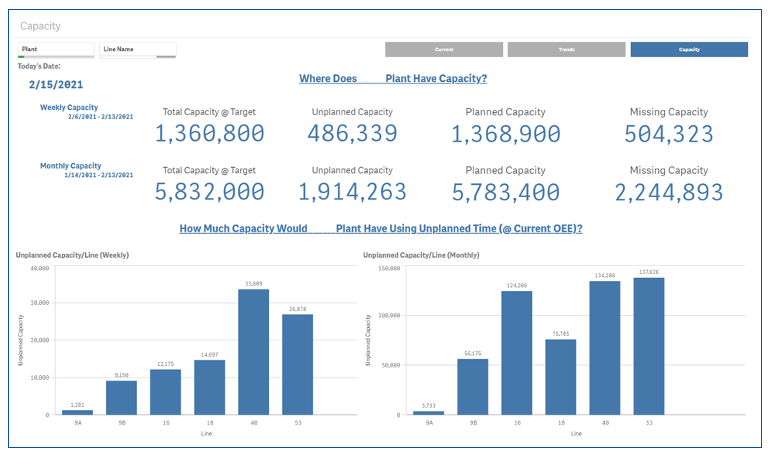The width and height of the screenshot is (770, 458).
Task: Select the Capacity tab button
Action: 689,50
